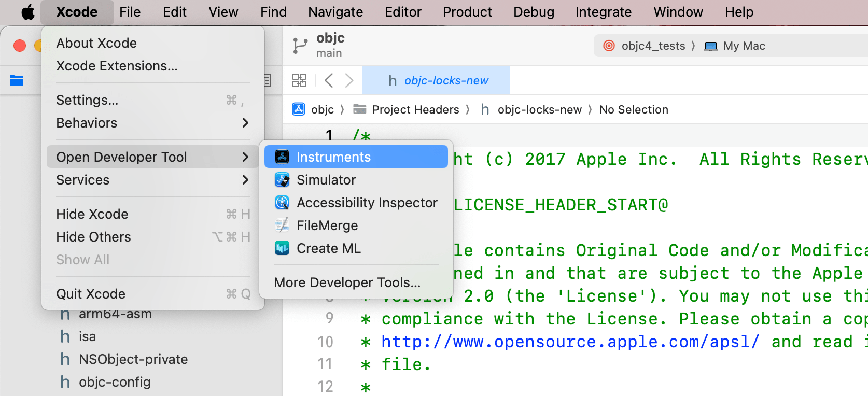Choose More Developer Tools…
The width and height of the screenshot is (868, 396).
point(356,282)
